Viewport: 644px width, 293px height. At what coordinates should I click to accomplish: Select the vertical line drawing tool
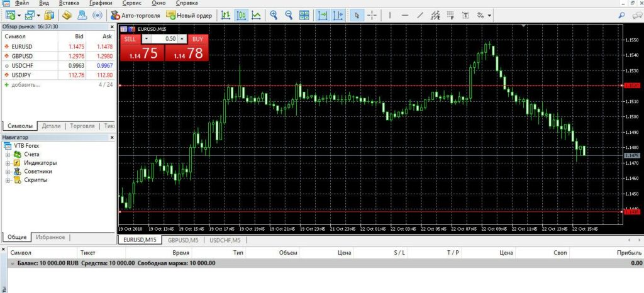[390, 14]
